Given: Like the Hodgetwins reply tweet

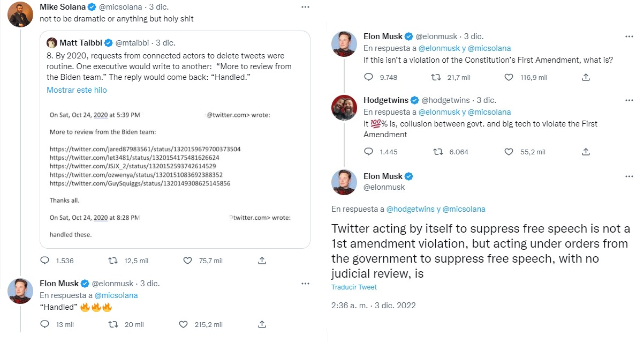Looking at the screenshot, I should coord(509,152).
